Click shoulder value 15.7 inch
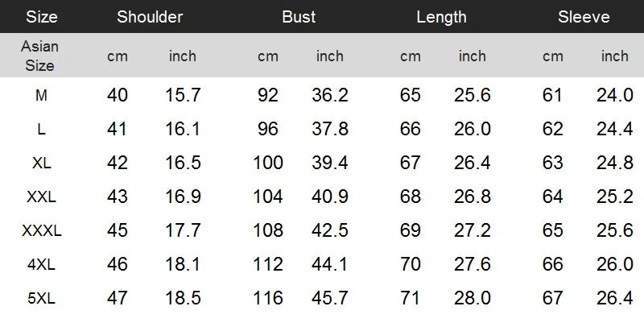 (183, 95)
